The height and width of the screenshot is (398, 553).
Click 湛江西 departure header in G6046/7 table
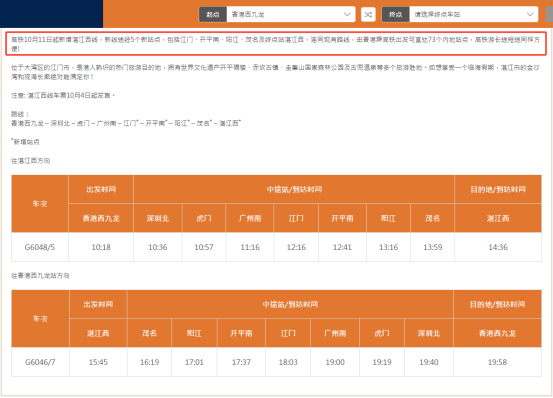pyautogui.click(x=98, y=333)
